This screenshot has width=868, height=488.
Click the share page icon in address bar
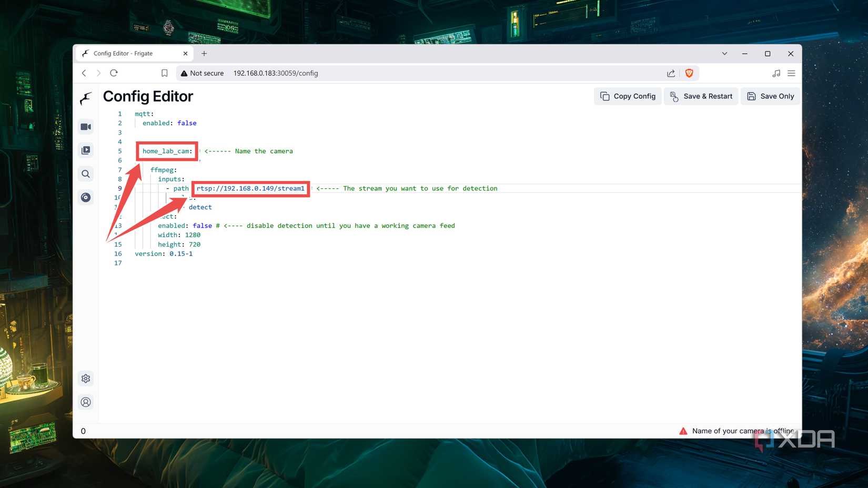tap(671, 73)
